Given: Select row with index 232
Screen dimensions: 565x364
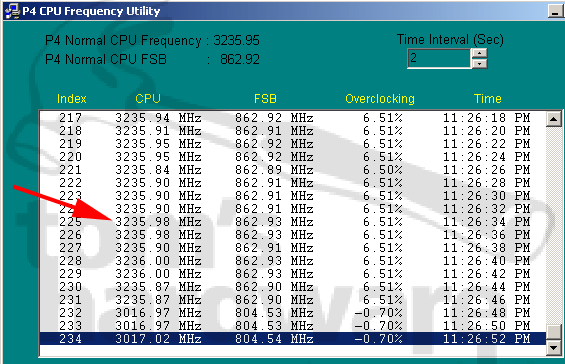Looking at the screenshot, I should pos(293,312).
